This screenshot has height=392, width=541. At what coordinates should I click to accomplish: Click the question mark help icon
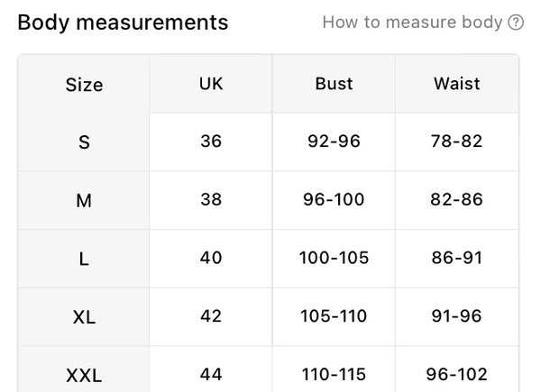point(516,23)
